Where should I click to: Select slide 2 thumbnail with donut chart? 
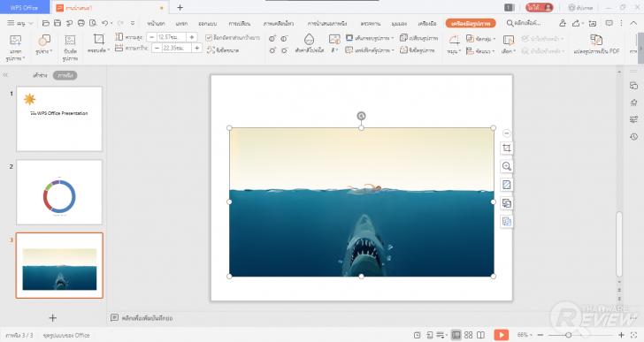pyautogui.click(x=59, y=193)
